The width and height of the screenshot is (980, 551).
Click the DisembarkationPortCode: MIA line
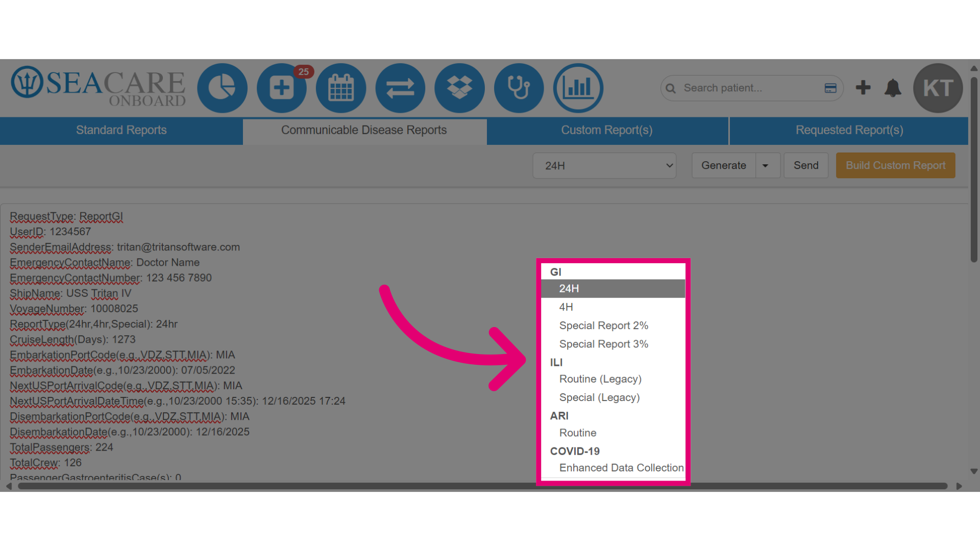pos(130,417)
